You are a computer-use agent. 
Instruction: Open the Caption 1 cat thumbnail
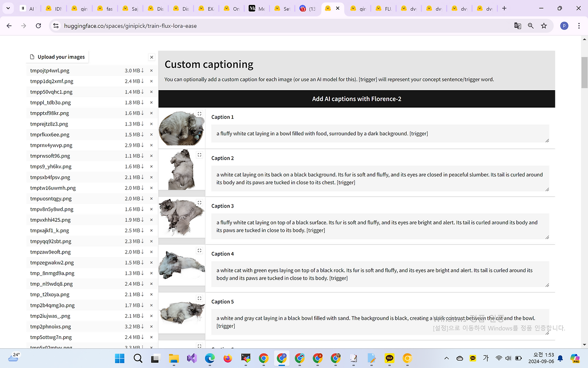pos(181,128)
